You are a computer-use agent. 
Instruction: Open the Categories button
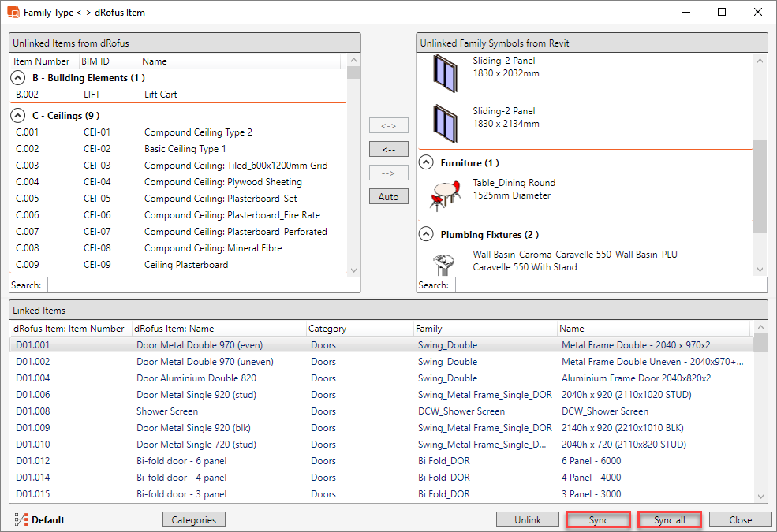pos(194,519)
